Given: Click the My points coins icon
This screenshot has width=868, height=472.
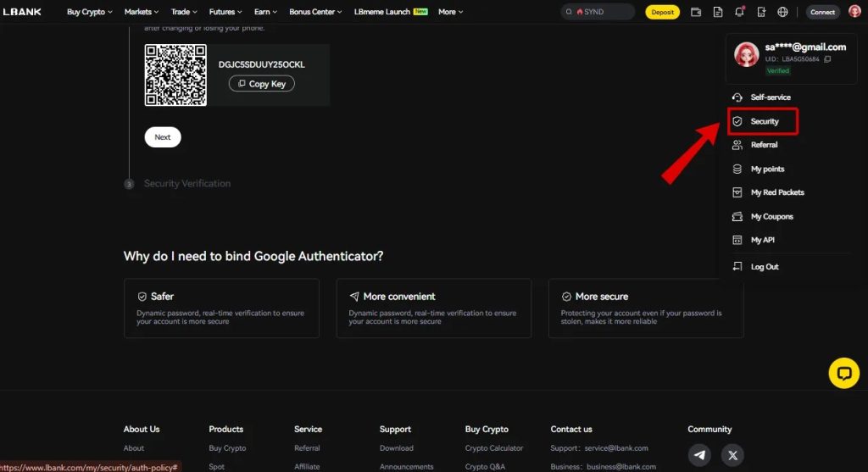Looking at the screenshot, I should click(x=737, y=169).
